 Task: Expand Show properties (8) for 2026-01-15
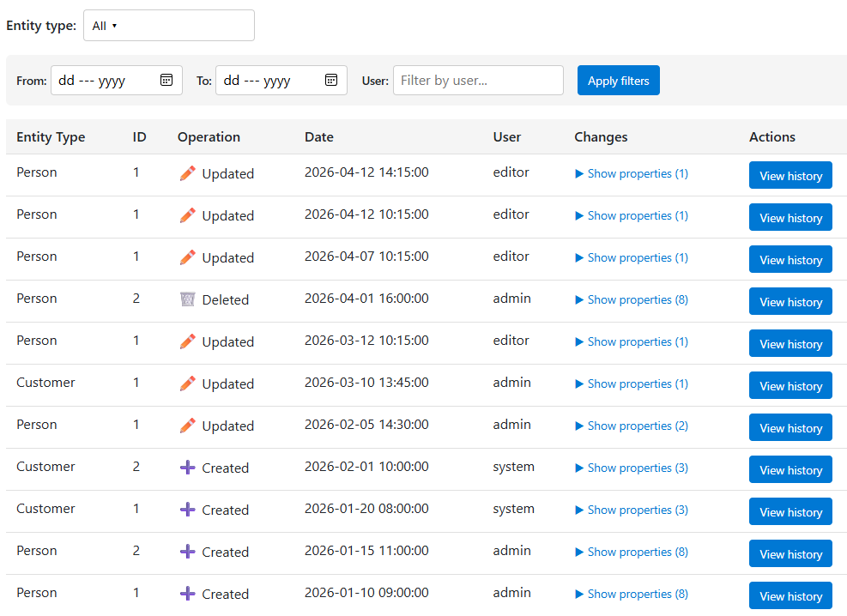[632, 553]
